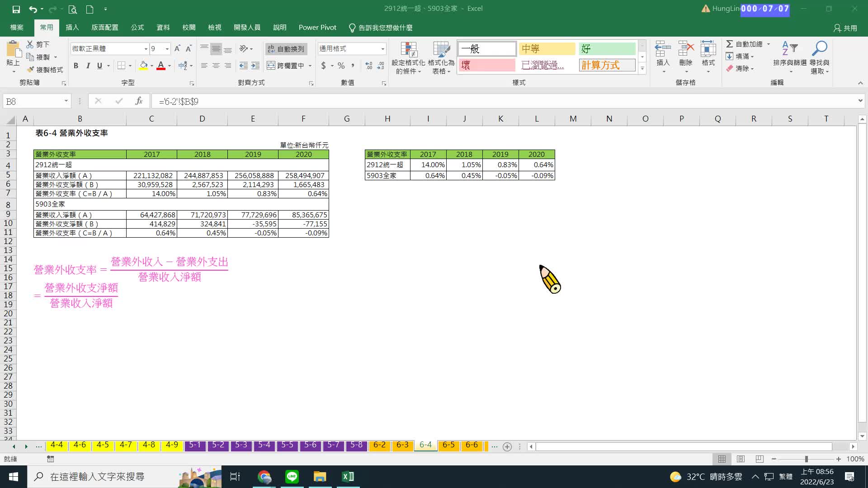Open Excel from the Windows taskbar

(x=348, y=477)
